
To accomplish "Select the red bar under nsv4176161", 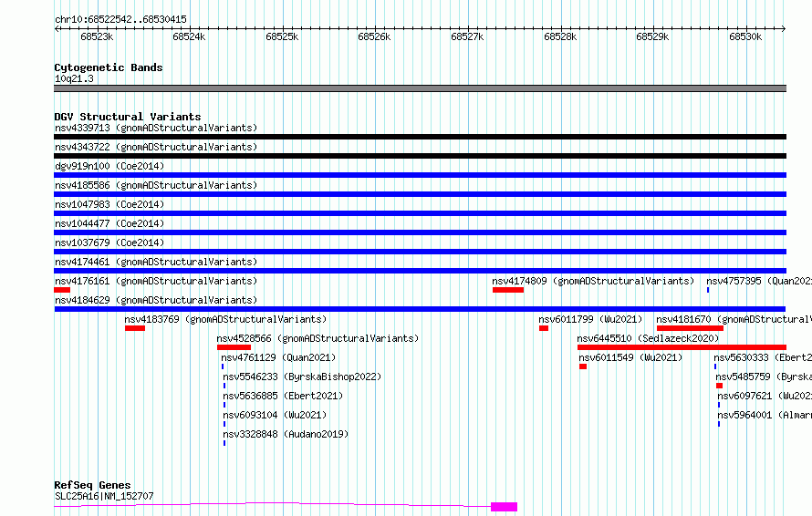I will tap(62, 290).
